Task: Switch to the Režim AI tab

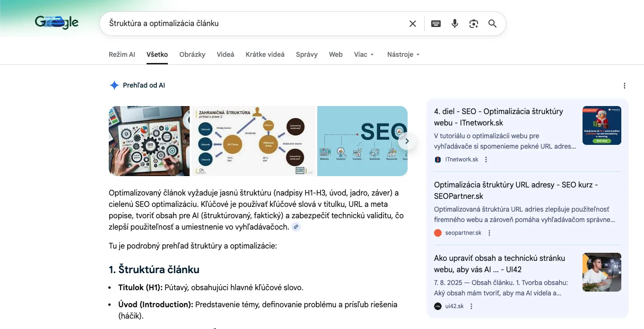Action: pyautogui.click(x=122, y=54)
